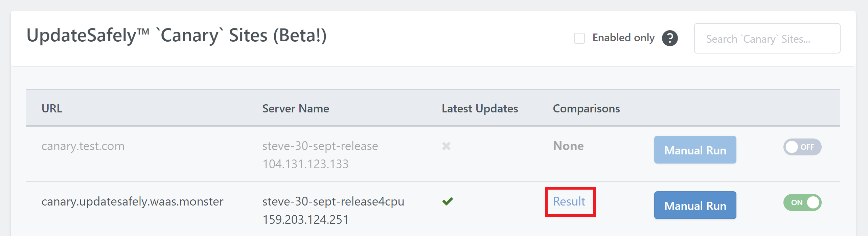
Task: Click Manual Run for canary.updatesafely.waas.monster
Action: [695, 206]
